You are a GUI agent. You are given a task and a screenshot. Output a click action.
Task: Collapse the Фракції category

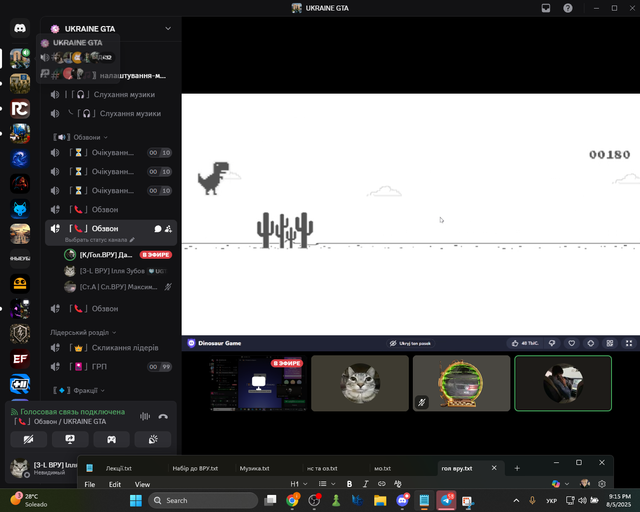pos(79,390)
